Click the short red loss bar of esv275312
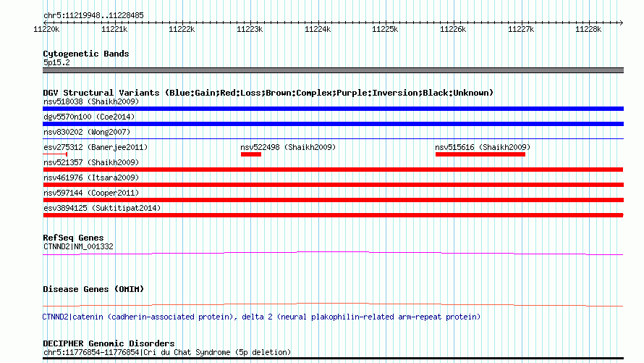The image size is (644, 363). coord(55,154)
